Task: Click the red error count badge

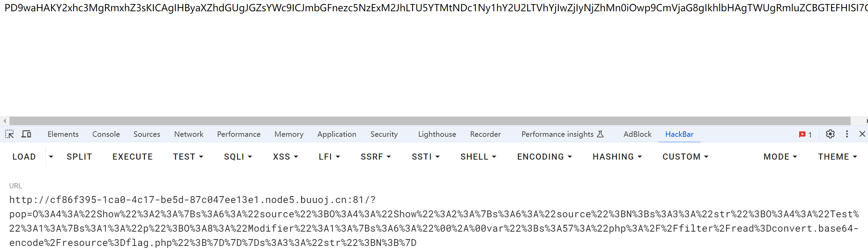Action: click(x=805, y=134)
